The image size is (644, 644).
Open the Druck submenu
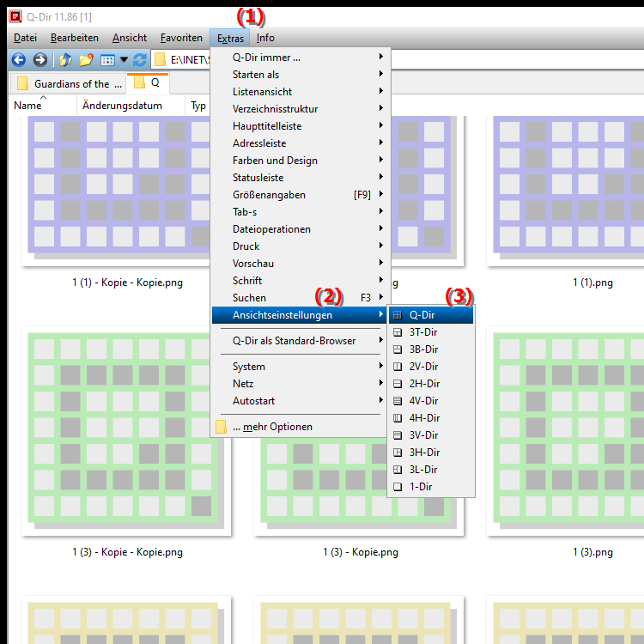point(299,246)
